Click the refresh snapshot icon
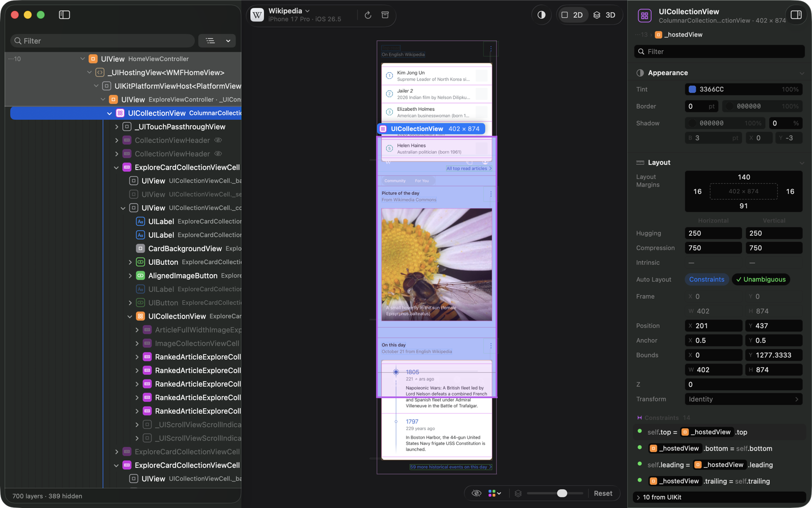This screenshot has width=812, height=508. [368, 15]
